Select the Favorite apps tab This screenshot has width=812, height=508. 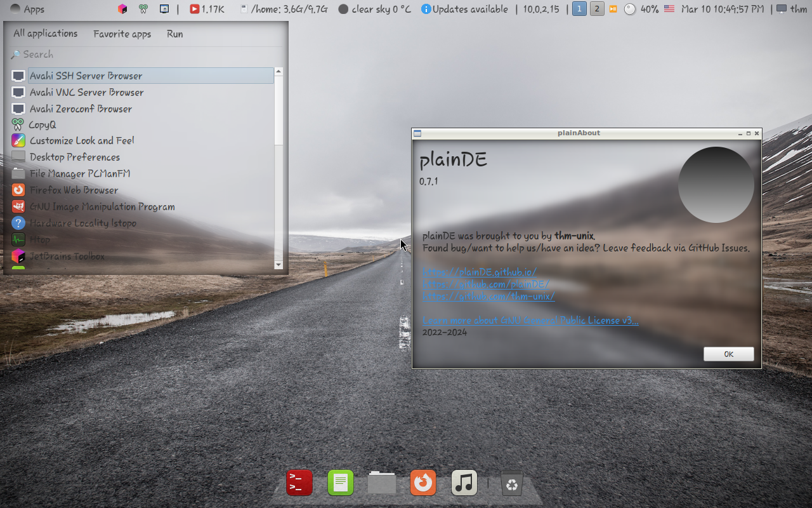pos(122,34)
